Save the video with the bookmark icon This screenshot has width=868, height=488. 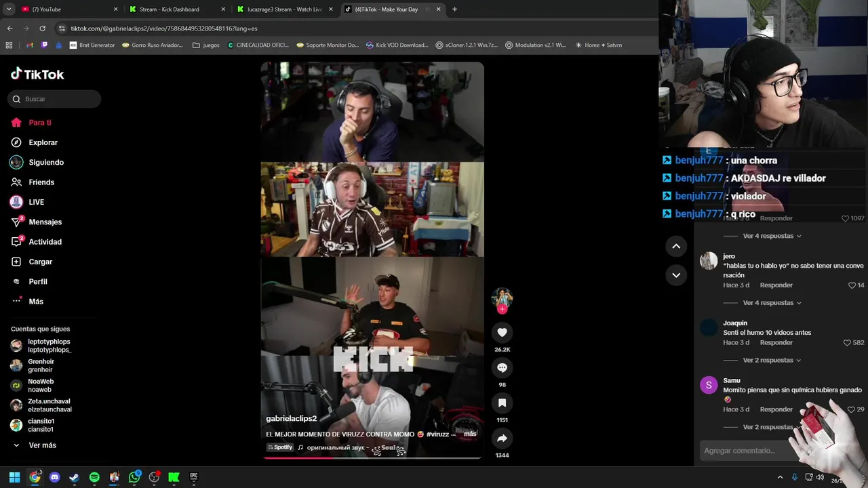click(502, 403)
